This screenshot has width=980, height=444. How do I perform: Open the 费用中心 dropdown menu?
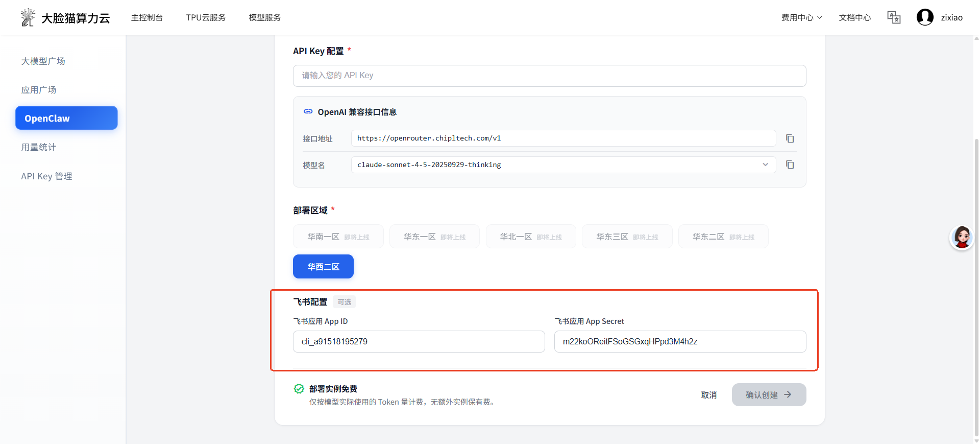[801, 17]
